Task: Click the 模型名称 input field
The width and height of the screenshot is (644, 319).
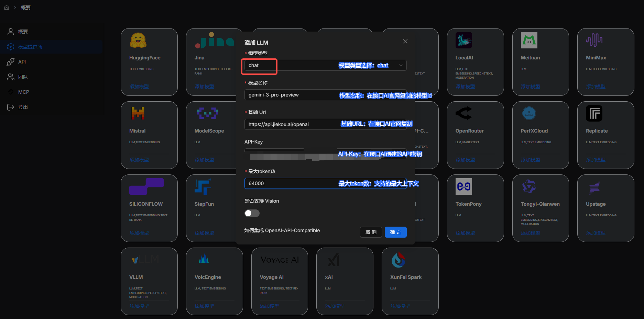Action: click(x=326, y=95)
